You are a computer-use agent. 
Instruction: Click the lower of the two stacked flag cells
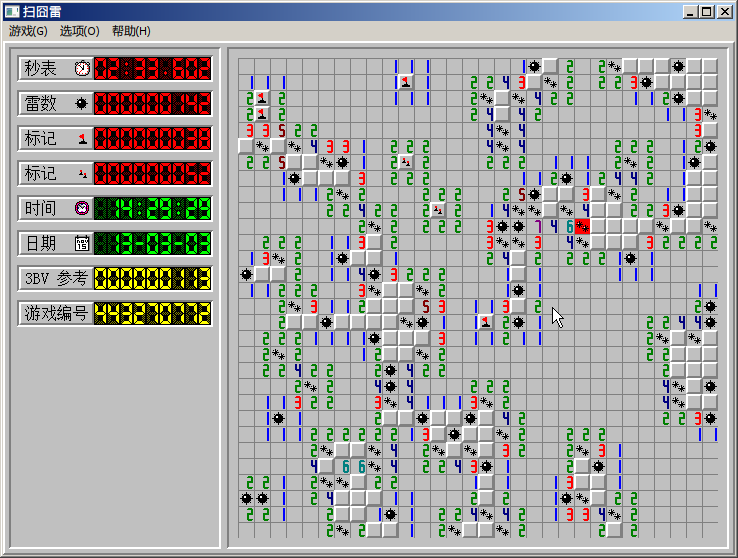[x=262, y=114]
